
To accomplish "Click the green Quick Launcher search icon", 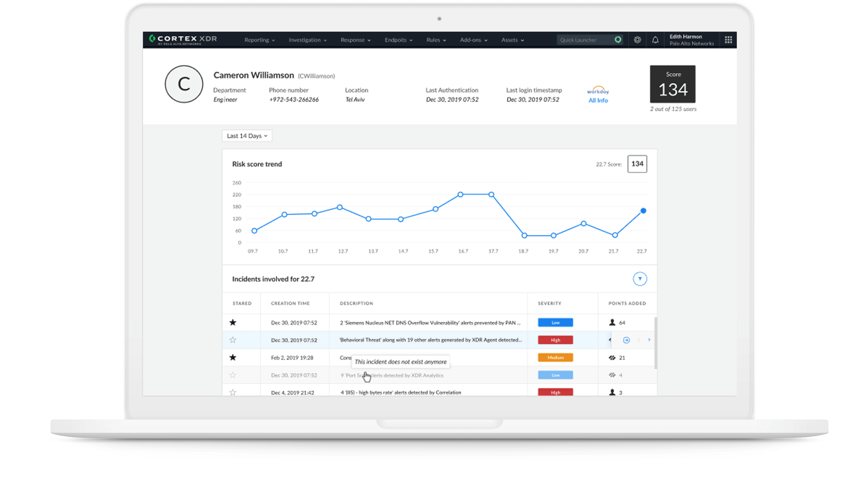I will click(618, 40).
